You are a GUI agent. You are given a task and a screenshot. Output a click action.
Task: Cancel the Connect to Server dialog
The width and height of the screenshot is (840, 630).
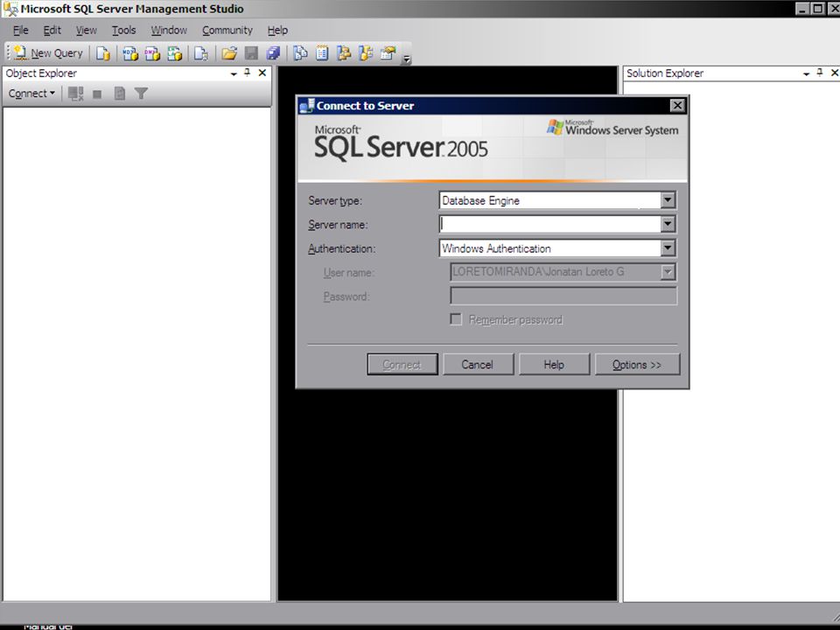(x=478, y=364)
